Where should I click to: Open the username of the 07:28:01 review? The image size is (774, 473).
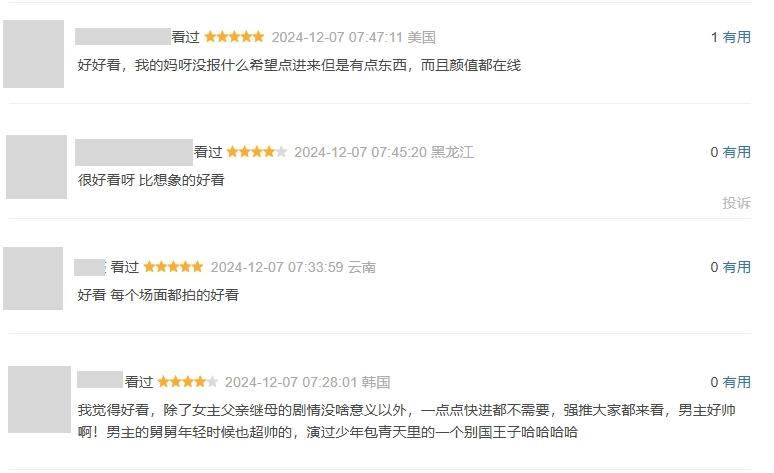pyautogui.click(x=100, y=379)
